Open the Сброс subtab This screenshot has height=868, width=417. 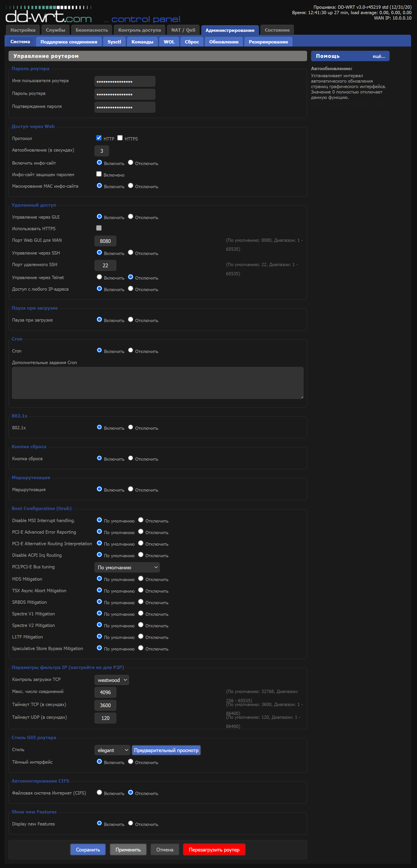(192, 42)
